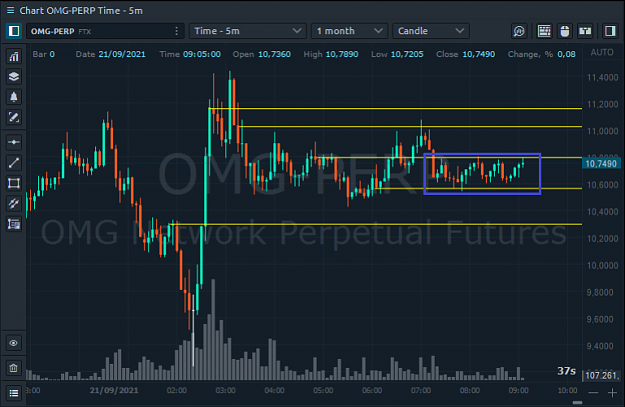This screenshot has height=407, width=625.
Task: Click the Time 09:05:00 value
Action: pos(202,54)
